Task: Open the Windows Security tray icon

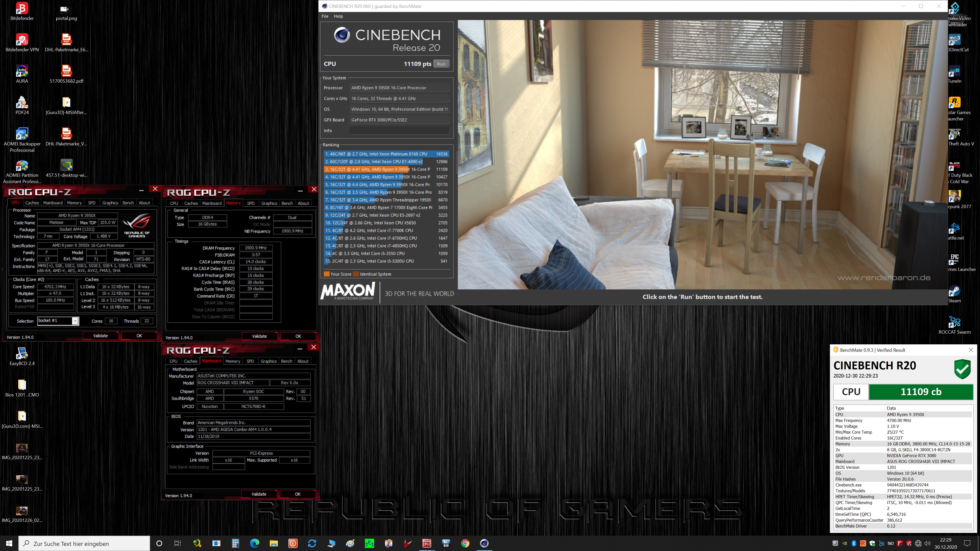Action: pyautogui.click(x=872, y=543)
